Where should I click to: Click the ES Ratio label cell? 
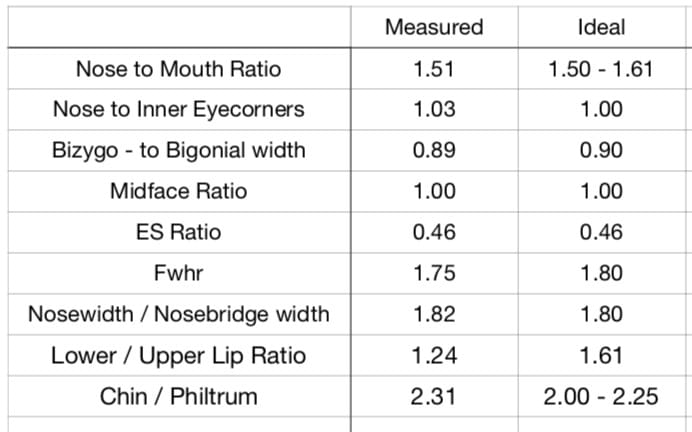click(x=180, y=233)
